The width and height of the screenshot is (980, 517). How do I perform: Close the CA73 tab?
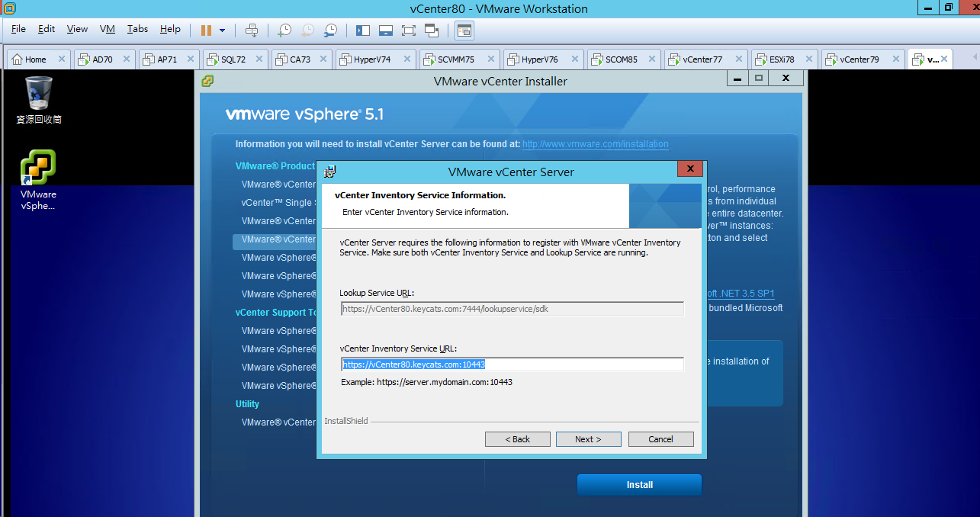325,59
